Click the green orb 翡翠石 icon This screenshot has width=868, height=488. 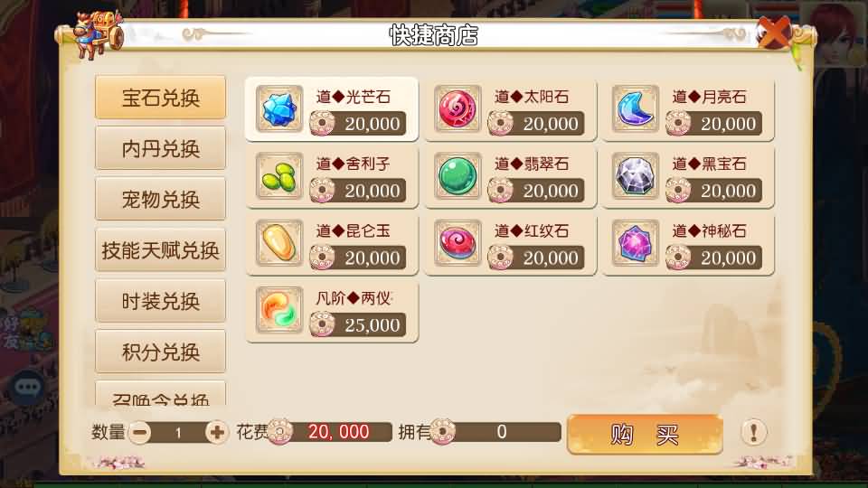(458, 176)
